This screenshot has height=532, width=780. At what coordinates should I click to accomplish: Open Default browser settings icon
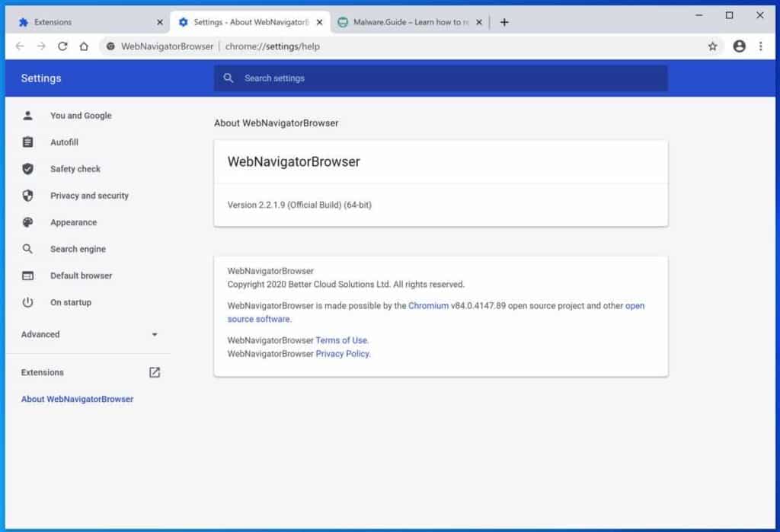28,275
